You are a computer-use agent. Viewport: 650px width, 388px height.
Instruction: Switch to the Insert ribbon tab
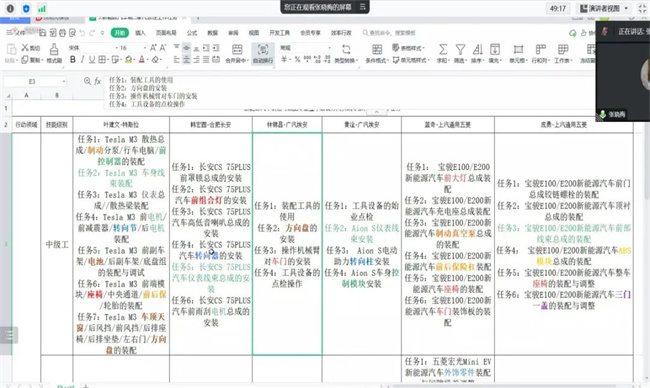pos(141,33)
